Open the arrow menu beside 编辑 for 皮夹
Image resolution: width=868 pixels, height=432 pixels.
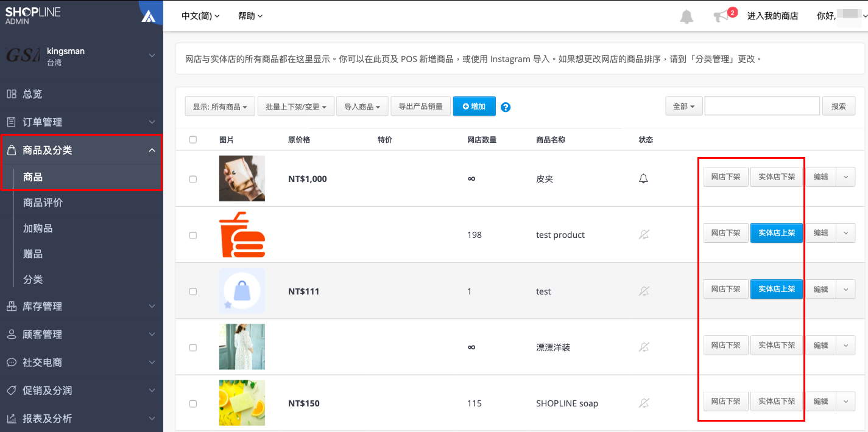(845, 178)
